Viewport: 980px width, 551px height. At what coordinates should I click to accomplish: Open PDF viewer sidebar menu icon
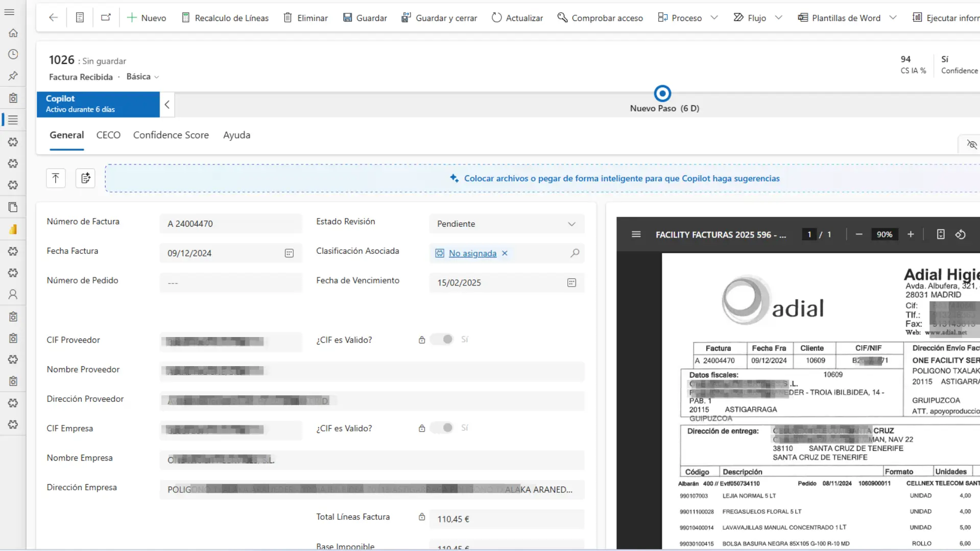click(x=636, y=234)
